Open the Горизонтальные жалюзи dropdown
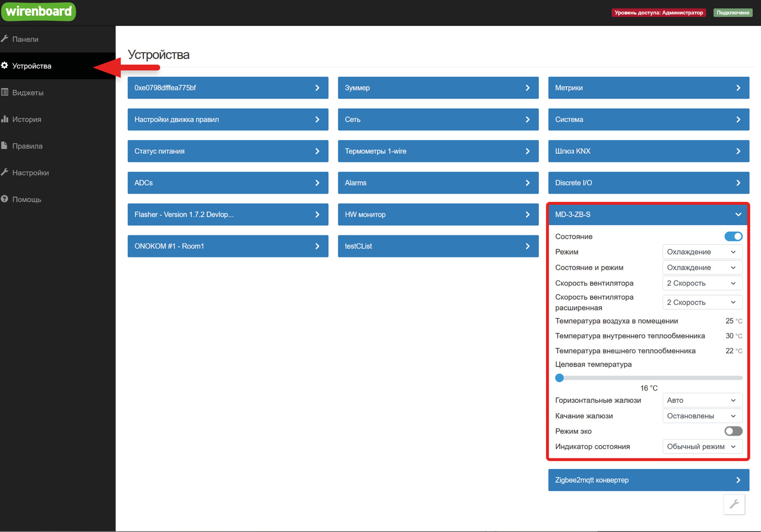Image resolution: width=761 pixels, height=532 pixels. click(702, 400)
